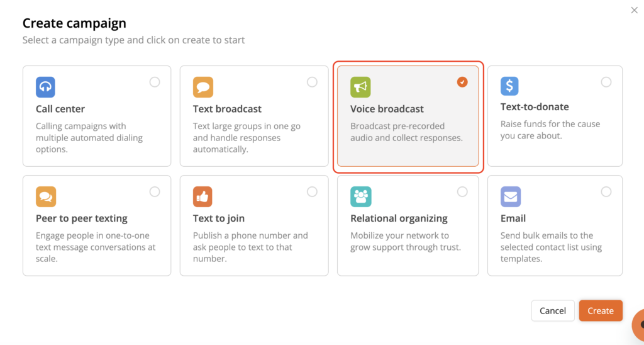Select the Email radio button

(x=606, y=191)
